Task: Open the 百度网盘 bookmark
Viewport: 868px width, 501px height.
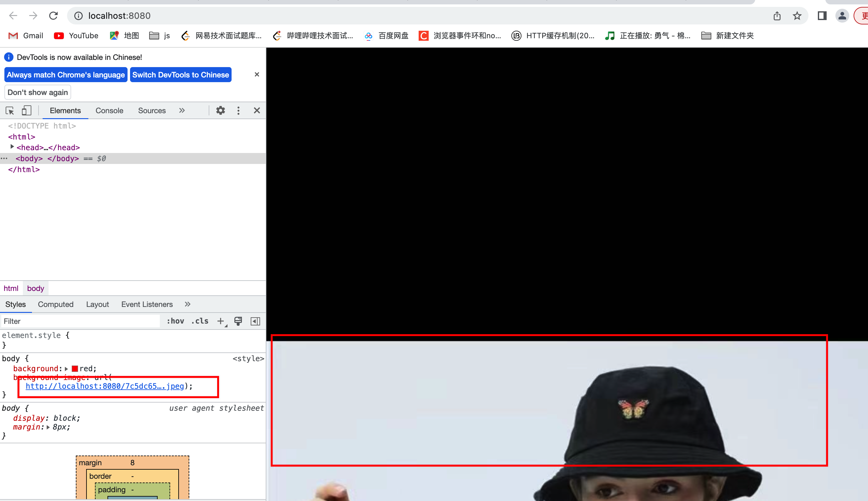Action: tap(386, 36)
